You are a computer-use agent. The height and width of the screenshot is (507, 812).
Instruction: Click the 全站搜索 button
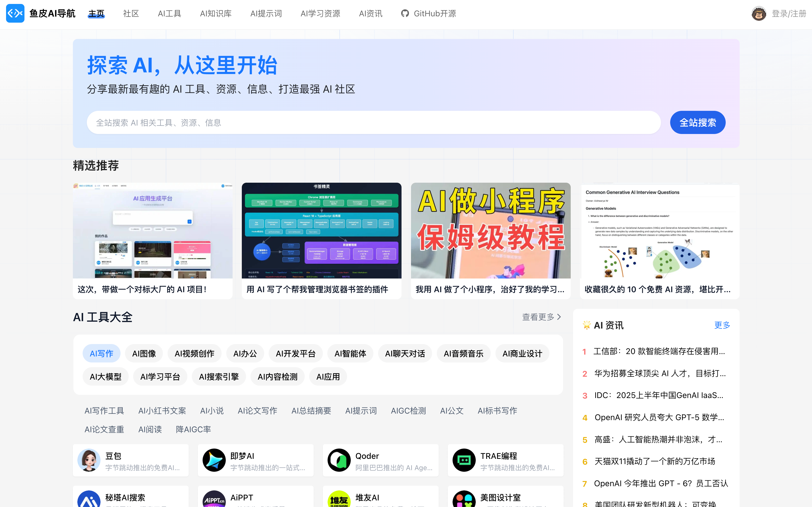[x=697, y=122]
